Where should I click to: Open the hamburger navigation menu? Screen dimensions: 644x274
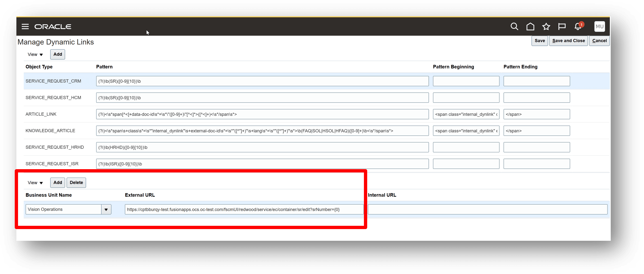tap(25, 26)
